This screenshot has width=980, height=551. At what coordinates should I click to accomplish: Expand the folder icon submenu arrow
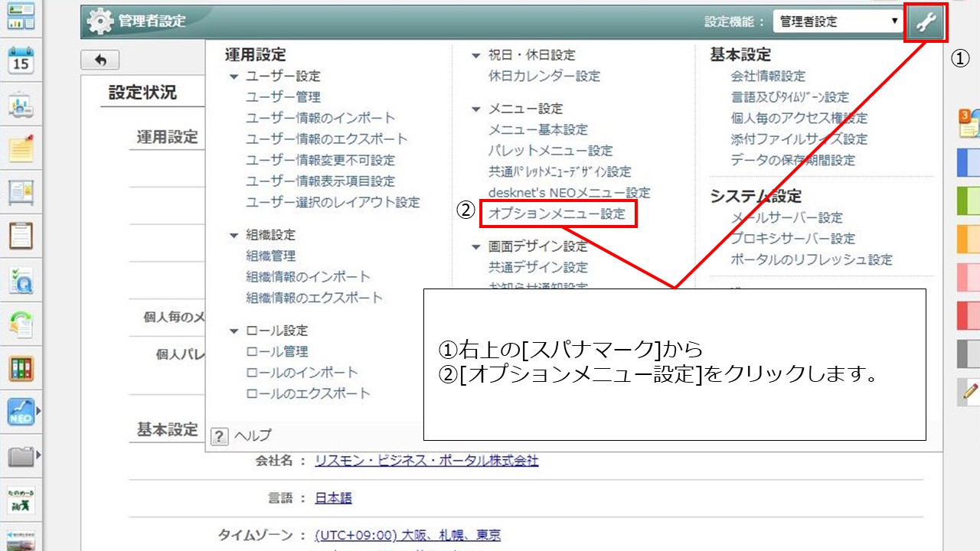click(38, 457)
